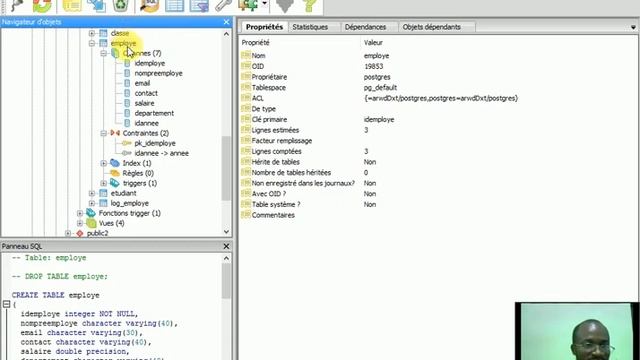The width and height of the screenshot is (640, 360).
Task: Click the red diamond public2 schema icon
Action: [x=80, y=233]
